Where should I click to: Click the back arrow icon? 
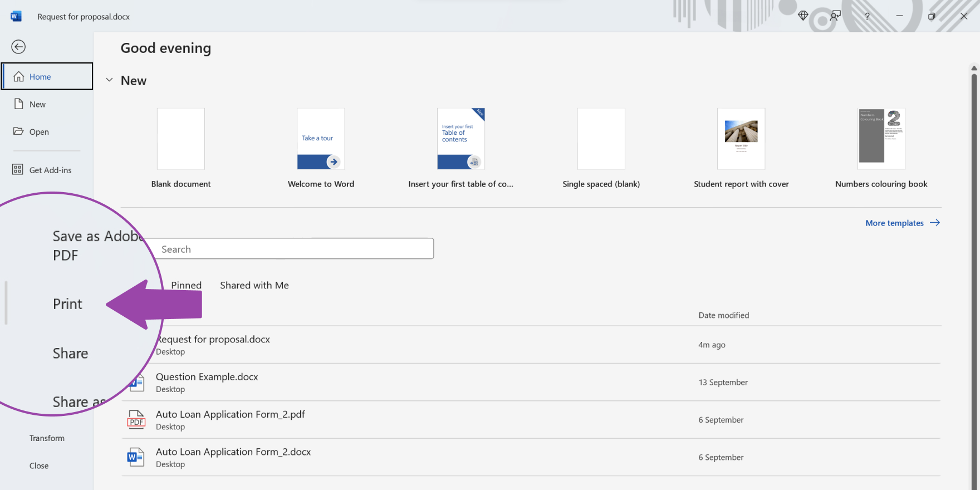(x=18, y=47)
